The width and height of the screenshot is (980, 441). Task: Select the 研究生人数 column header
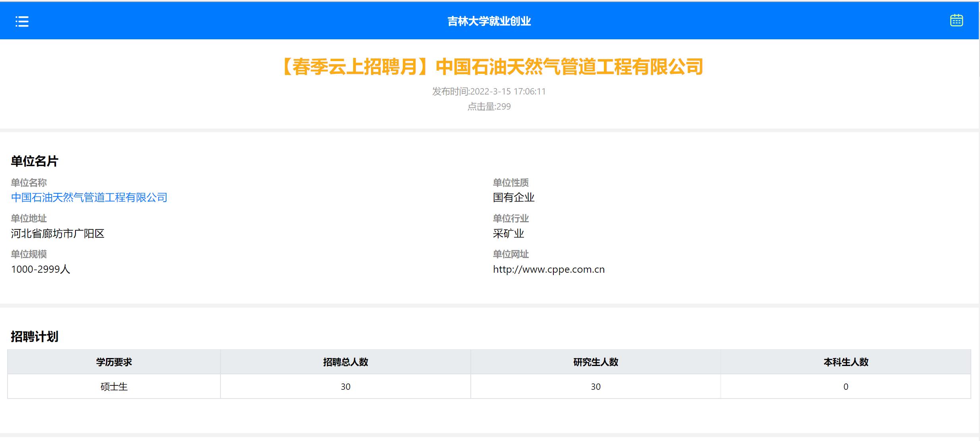point(595,362)
